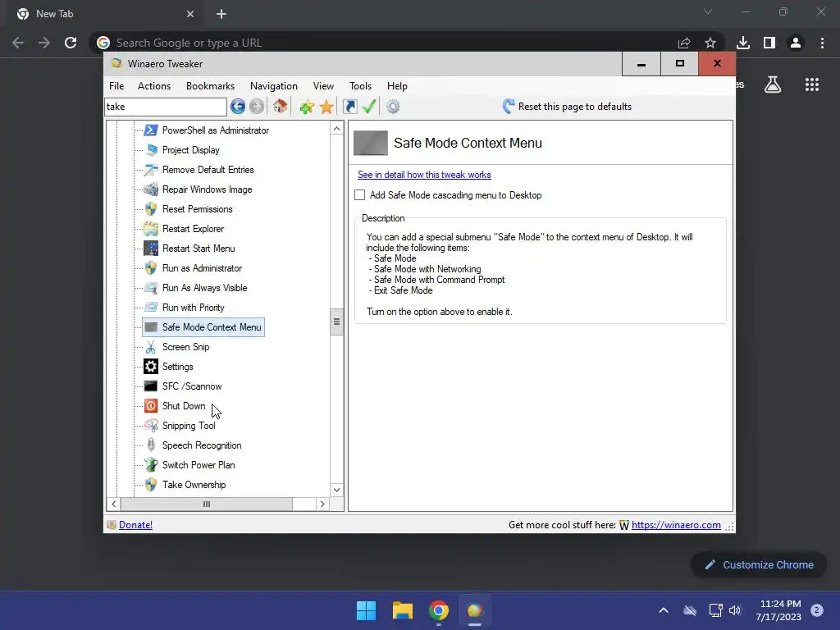Select Run As Always Visible item
Screen dimensions: 840x630
point(204,288)
